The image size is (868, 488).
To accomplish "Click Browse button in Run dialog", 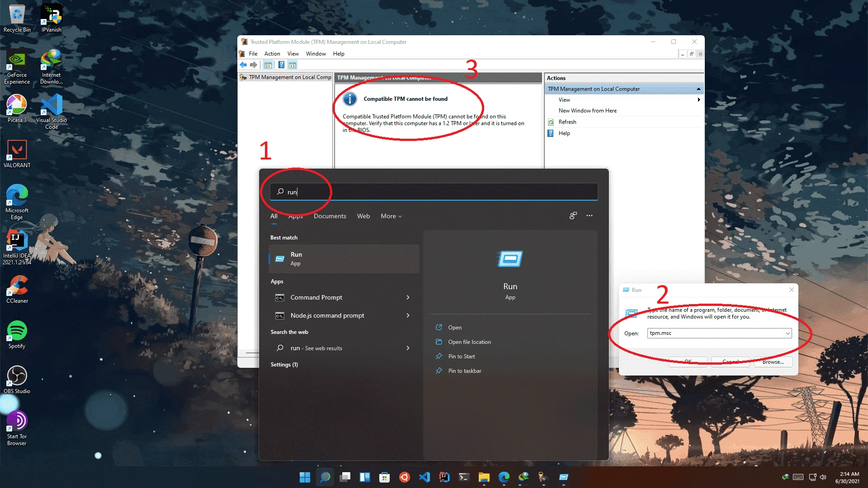I will [773, 362].
